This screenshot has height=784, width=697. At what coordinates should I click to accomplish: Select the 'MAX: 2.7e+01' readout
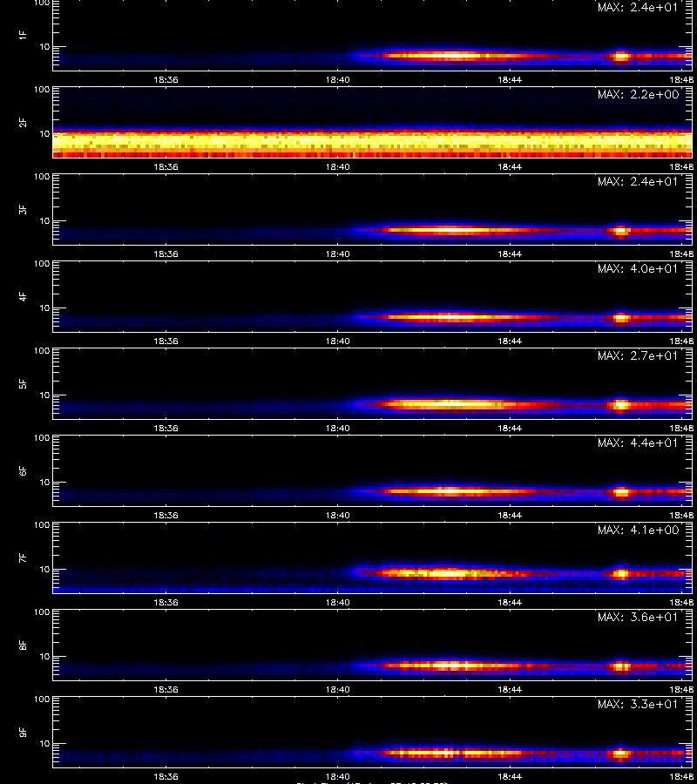[x=638, y=355]
